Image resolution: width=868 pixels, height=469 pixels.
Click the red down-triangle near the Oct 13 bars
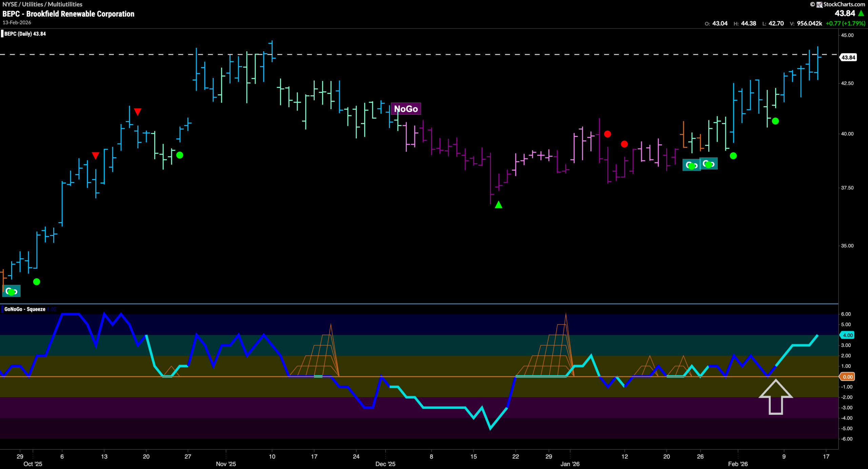coord(96,155)
